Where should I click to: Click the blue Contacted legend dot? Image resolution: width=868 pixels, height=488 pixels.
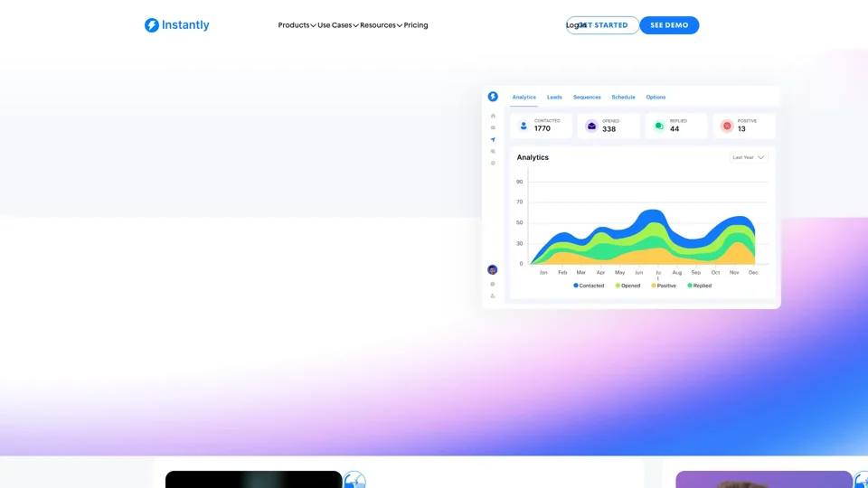pyautogui.click(x=576, y=286)
